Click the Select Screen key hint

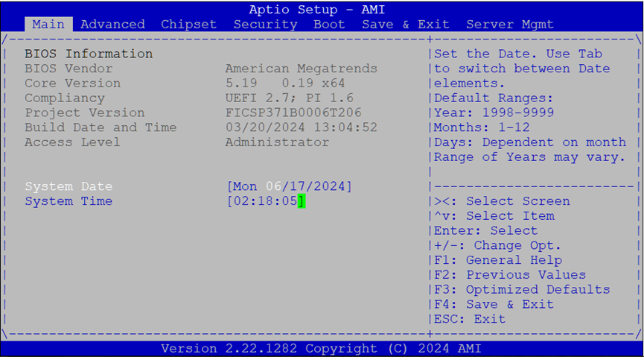[502, 201]
